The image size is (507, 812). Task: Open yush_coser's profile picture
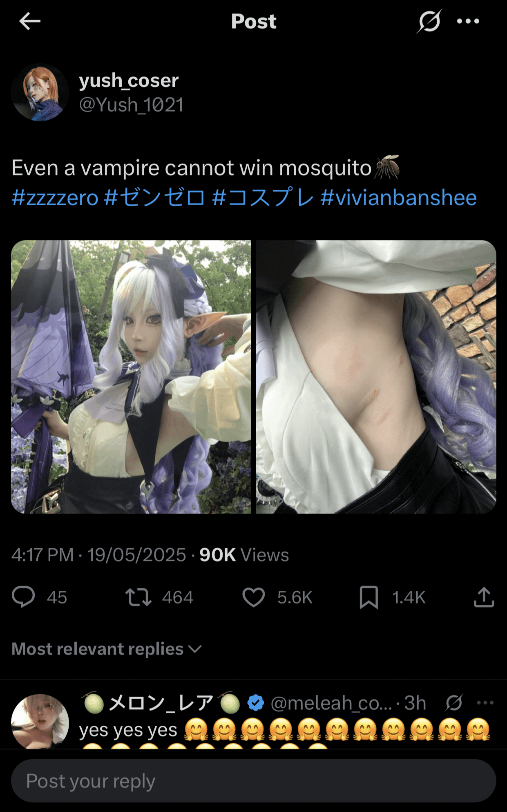pos(40,92)
